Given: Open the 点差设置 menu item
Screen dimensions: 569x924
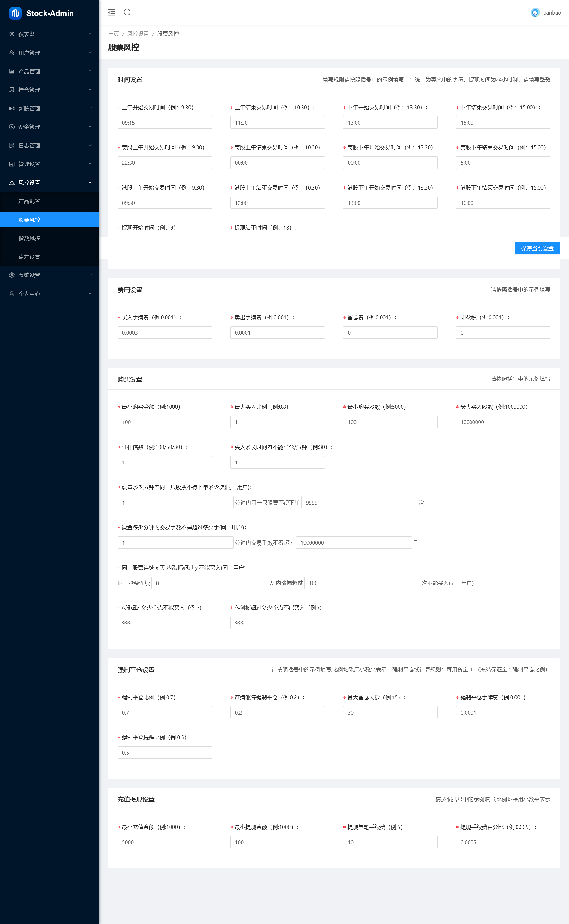Looking at the screenshot, I should click(30, 257).
